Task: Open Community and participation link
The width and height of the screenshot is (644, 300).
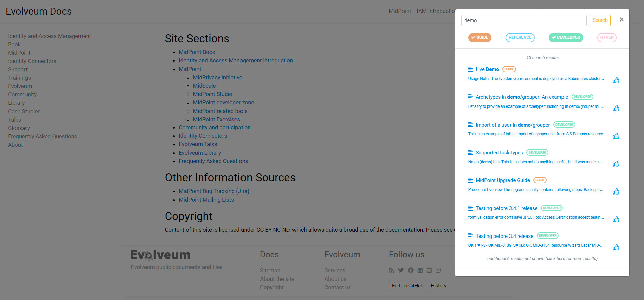Action: [x=215, y=127]
